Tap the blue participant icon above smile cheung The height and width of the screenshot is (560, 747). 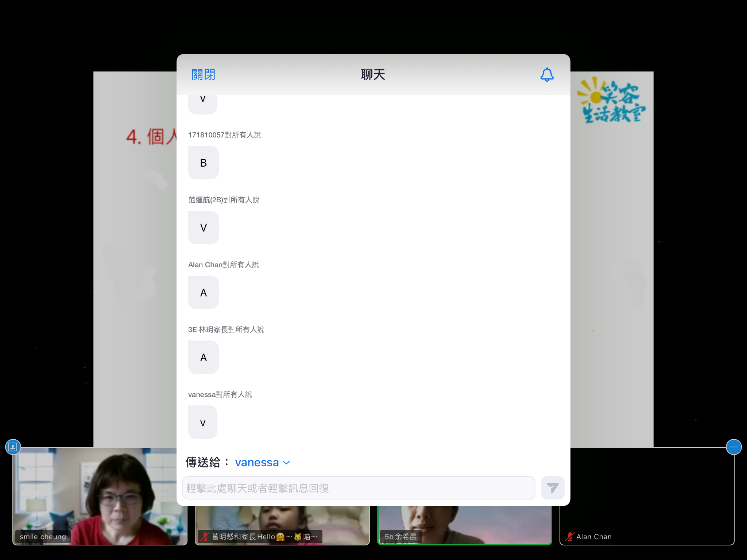[x=13, y=447]
